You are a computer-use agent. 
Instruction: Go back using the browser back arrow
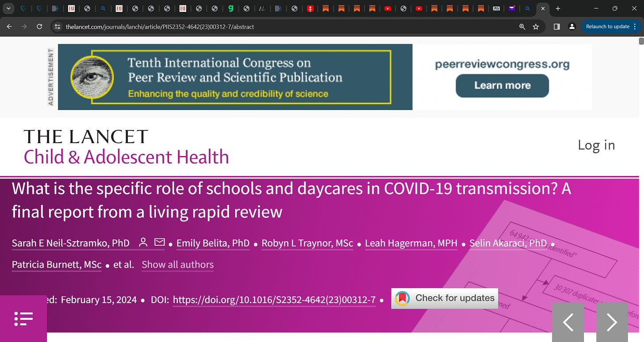tap(9, 27)
